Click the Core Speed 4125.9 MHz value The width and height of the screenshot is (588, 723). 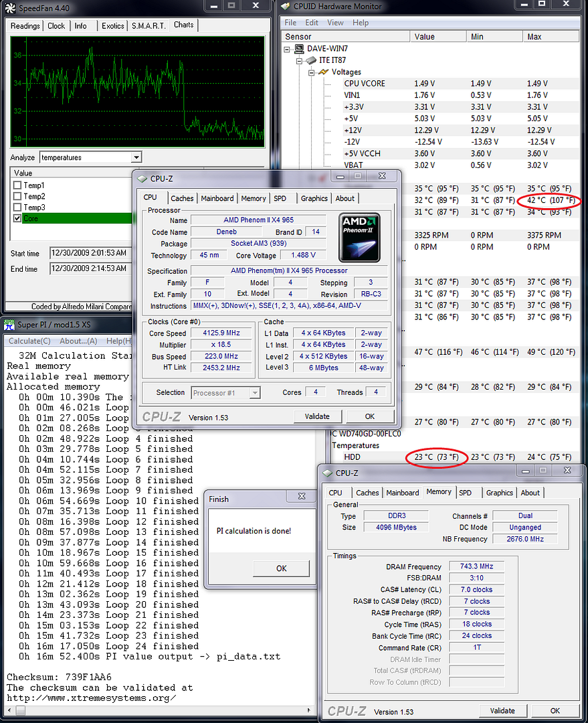click(221, 333)
